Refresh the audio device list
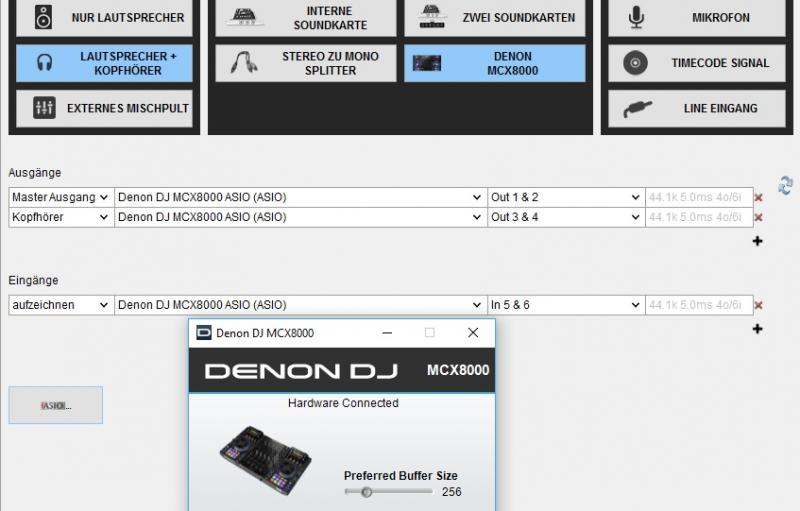800x511 pixels. [786, 185]
